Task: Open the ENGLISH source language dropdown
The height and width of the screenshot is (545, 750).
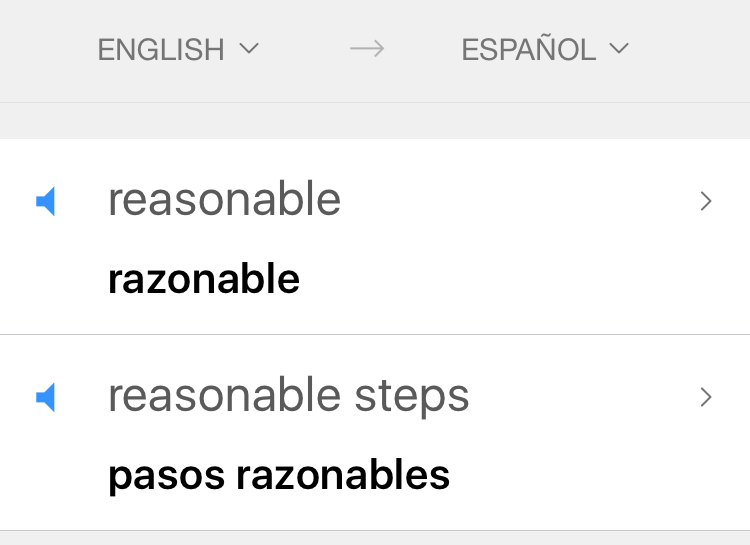Action: 178,49
